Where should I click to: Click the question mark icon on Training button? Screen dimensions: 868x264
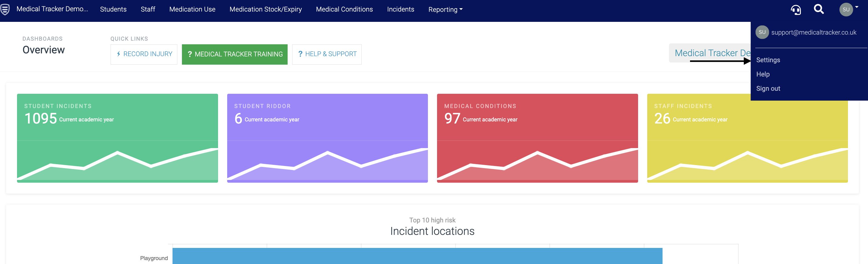tap(190, 54)
